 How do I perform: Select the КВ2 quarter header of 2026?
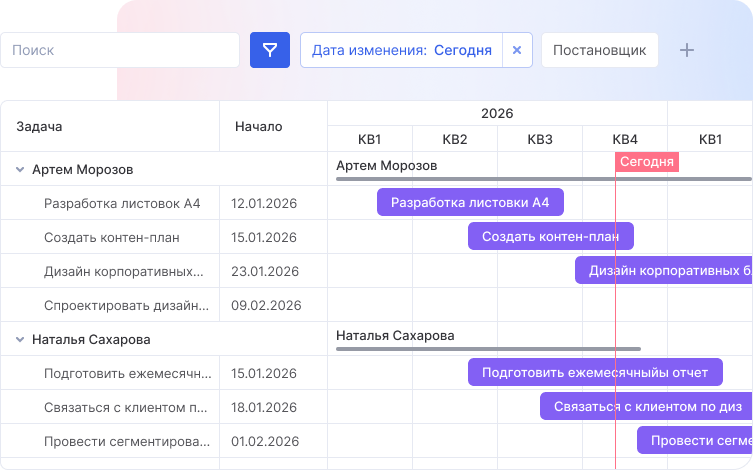click(455, 139)
